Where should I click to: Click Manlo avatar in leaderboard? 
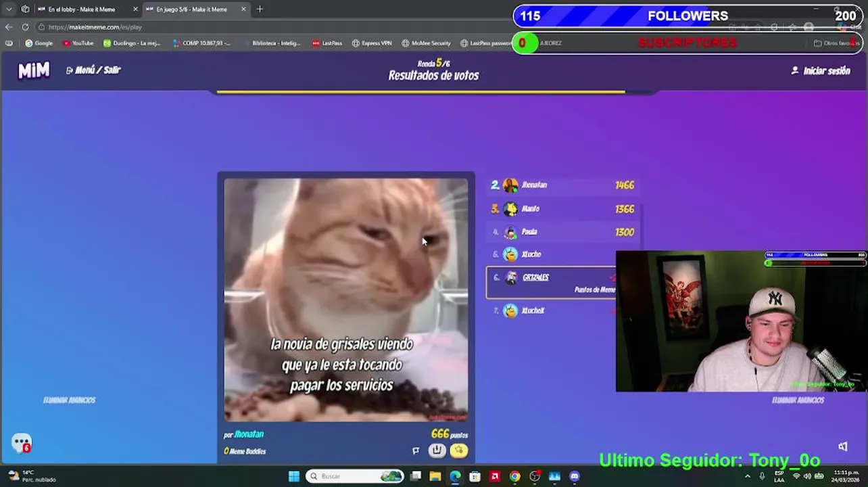point(510,209)
